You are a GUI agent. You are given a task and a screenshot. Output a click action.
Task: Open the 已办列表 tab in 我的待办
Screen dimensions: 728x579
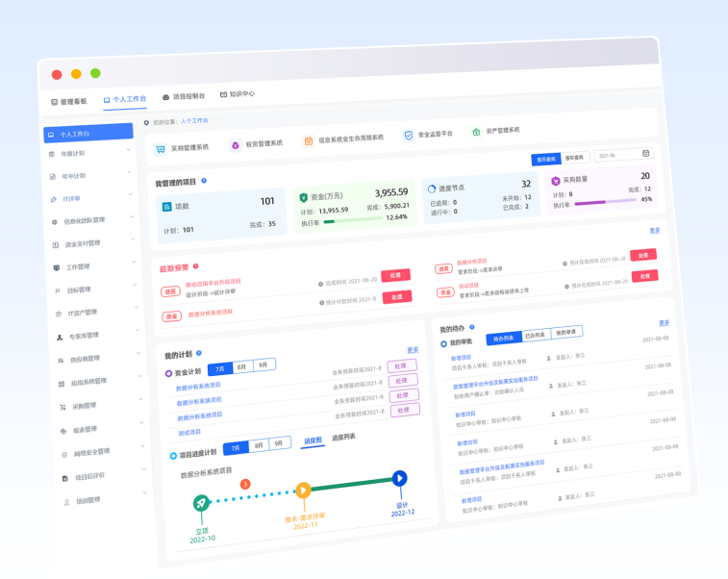(x=536, y=335)
